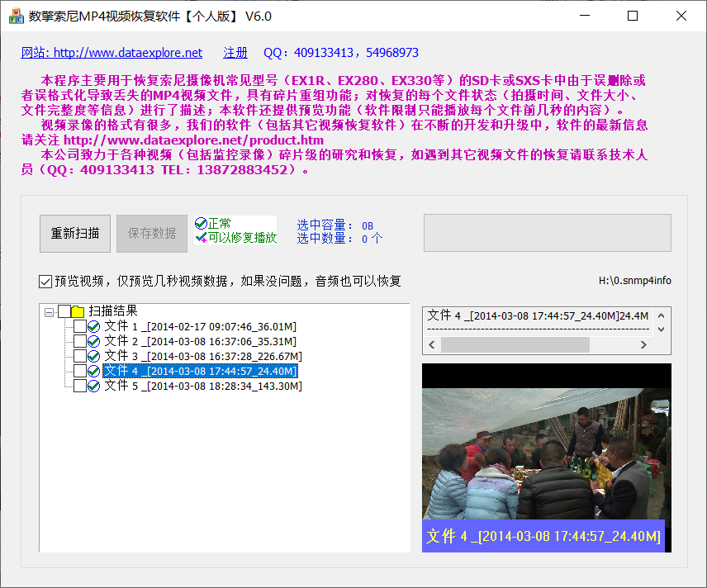Image resolution: width=707 pixels, height=588 pixels.
Task: Tick the checkbox for 文件 3
Action: 80,356
